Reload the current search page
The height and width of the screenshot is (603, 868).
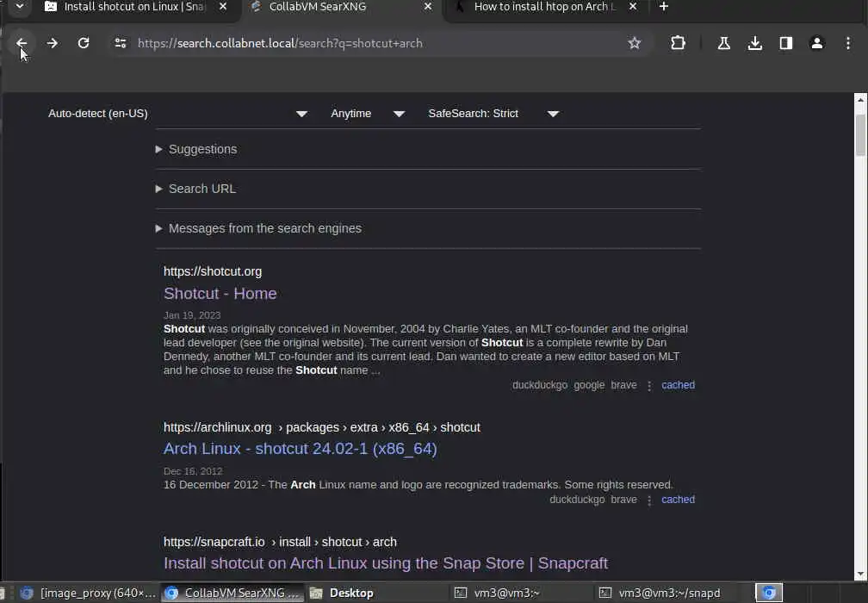(84, 42)
